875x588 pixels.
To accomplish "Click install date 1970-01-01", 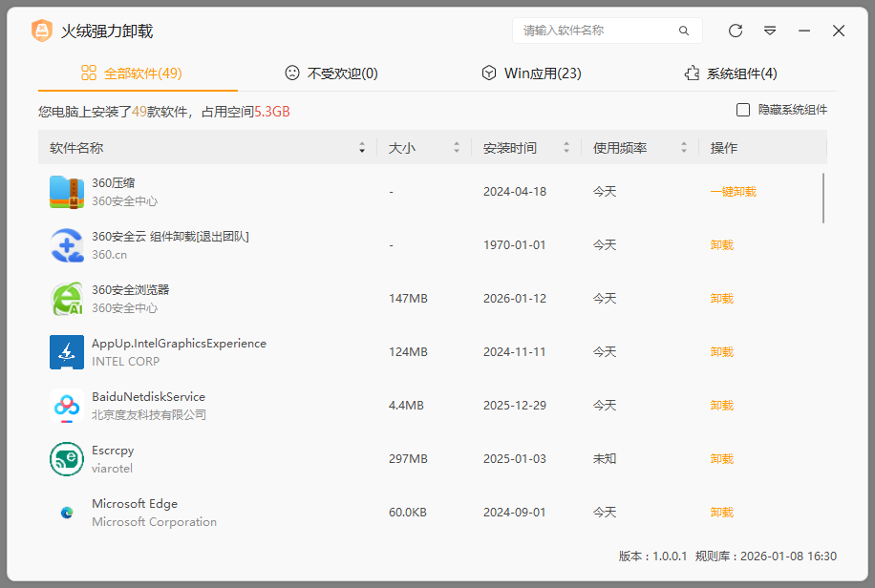I will coord(515,245).
